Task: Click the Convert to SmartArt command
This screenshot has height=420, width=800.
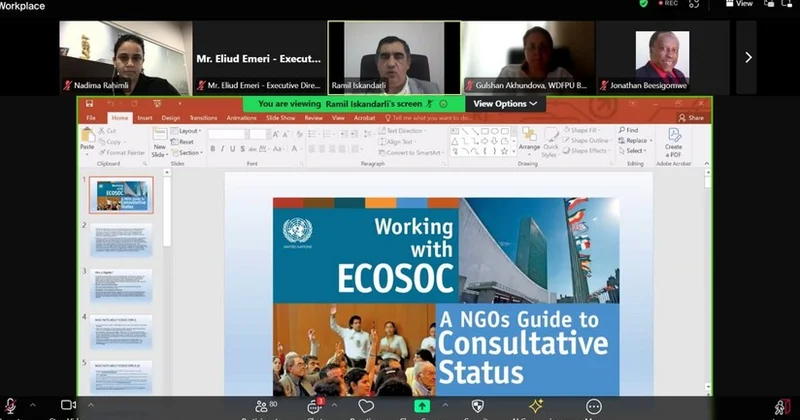Action: (x=410, y=153)
